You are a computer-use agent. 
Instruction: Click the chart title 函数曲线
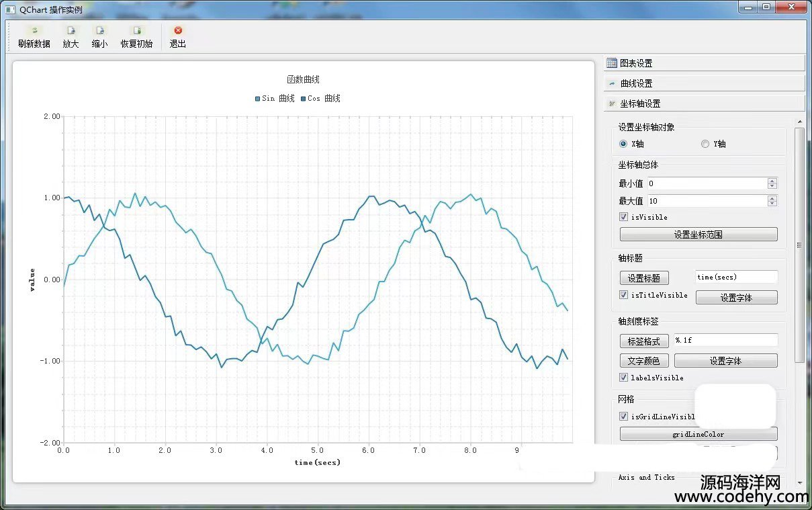[x=303, y=79]
